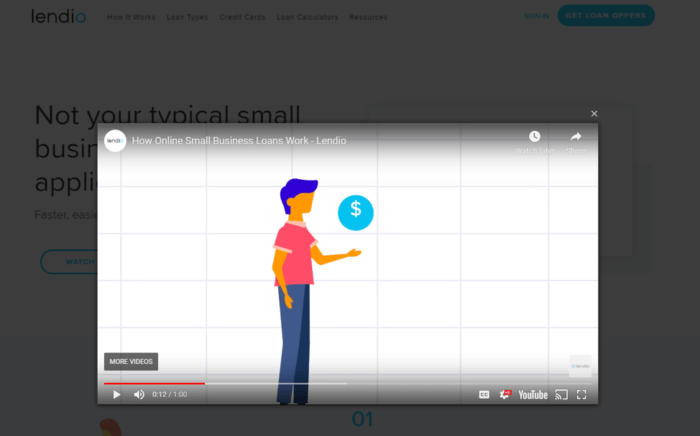Click GET LOAN OFFERS button

(606, 15)
